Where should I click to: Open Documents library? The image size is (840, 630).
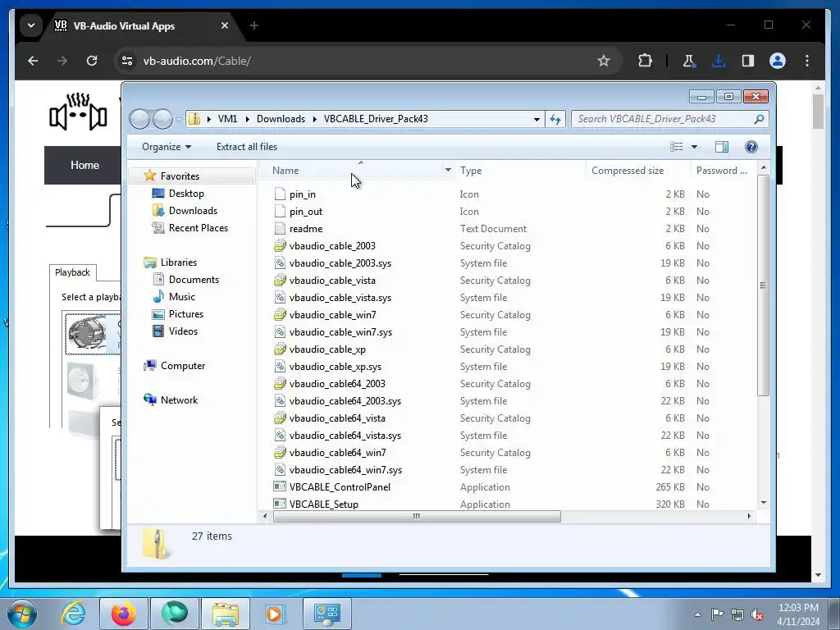coord(194,280)
